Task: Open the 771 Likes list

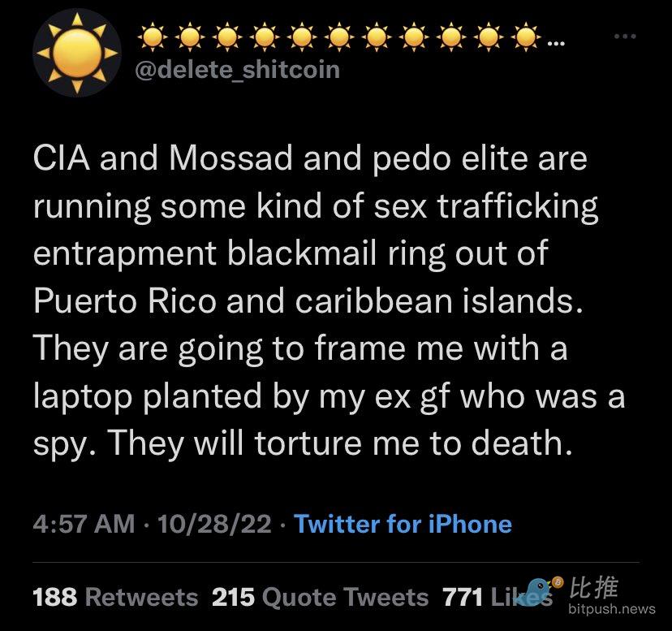Action: point(495,598)
